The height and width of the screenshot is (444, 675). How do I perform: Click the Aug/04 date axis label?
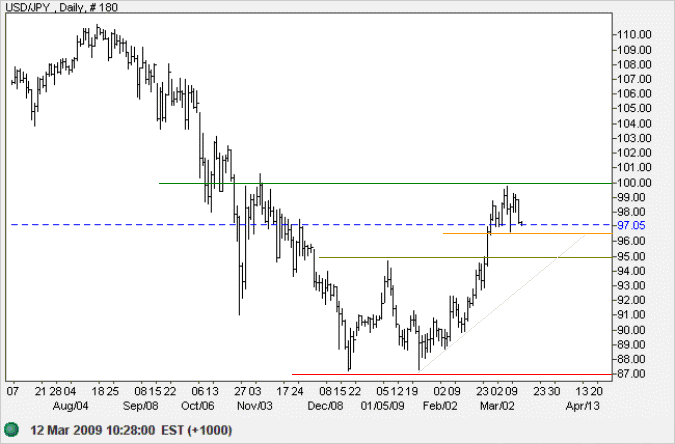coord(70,406)
